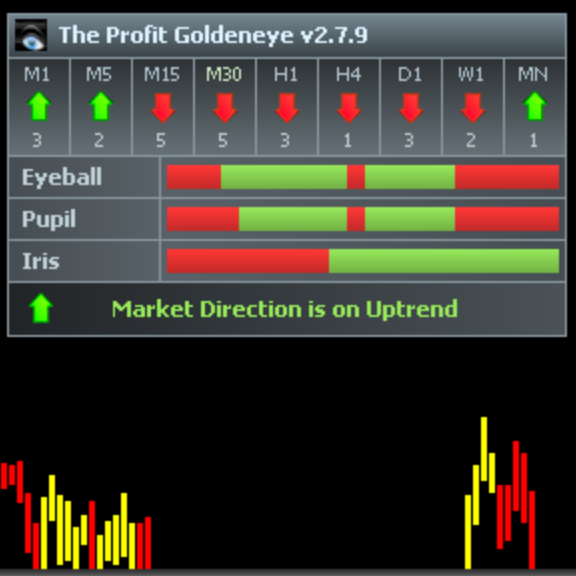
Task: Click the red down arrow under H1
Action: [287, 108]
